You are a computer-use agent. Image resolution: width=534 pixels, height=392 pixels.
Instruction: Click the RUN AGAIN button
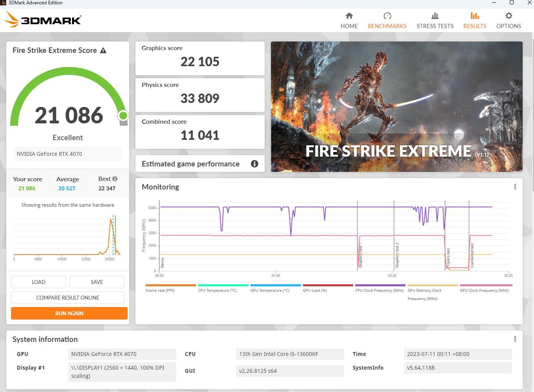pyautogui.click(x=69, y=313)
